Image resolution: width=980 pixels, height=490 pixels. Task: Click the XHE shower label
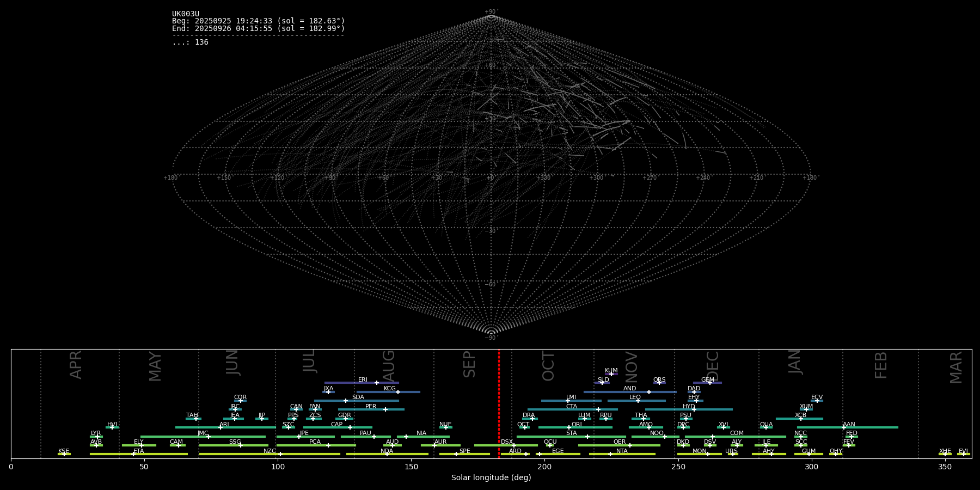tap(945, 451)
